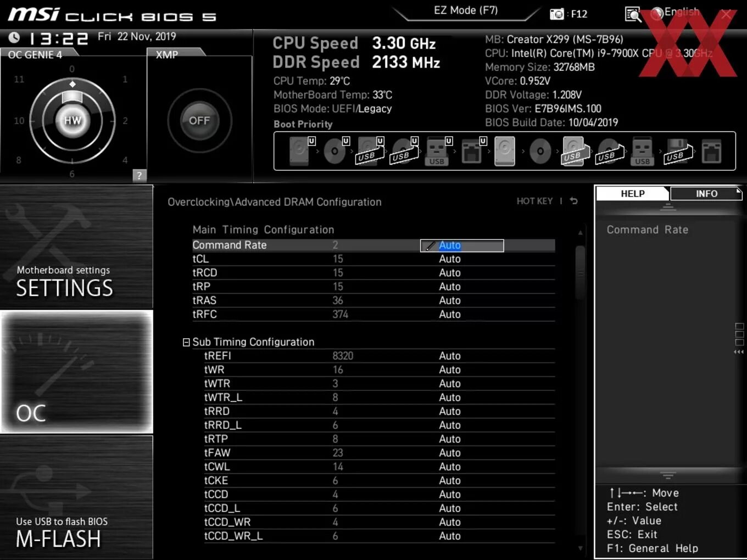747x560 pixels.
Task: Select the tCCD_WR_L Auto setting field
Action: click(450, 536)
